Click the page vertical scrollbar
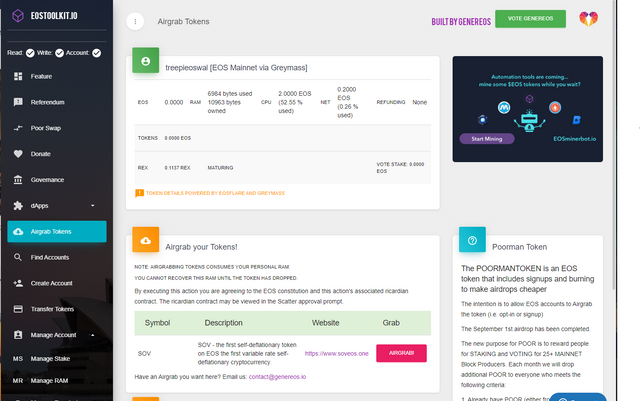The image size is (640, 401). click(x=614, y=145)
